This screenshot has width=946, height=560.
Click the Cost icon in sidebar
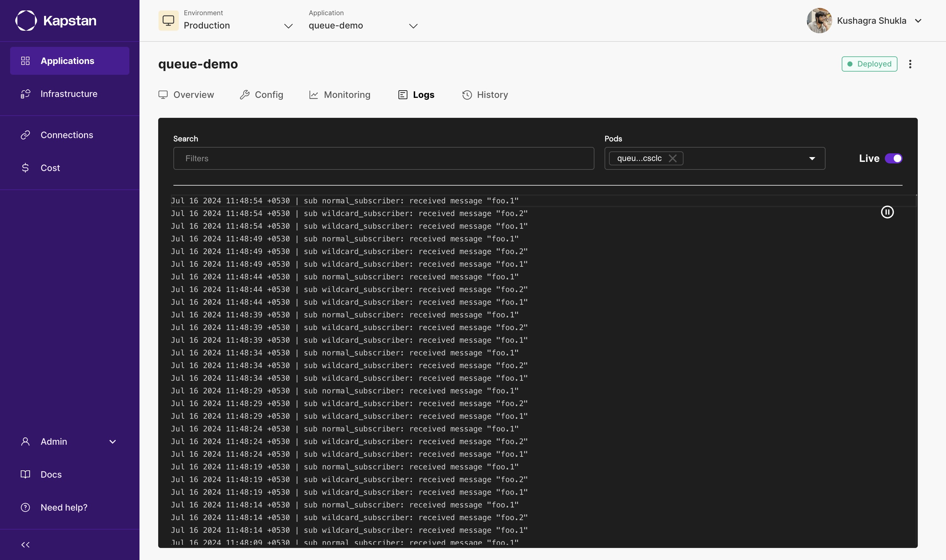click(x=25, y=168)
